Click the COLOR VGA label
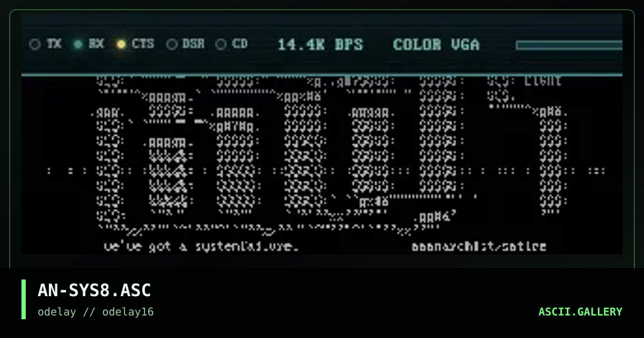The width and height of the screenshot is (644, 338). (x=436, y=45)
